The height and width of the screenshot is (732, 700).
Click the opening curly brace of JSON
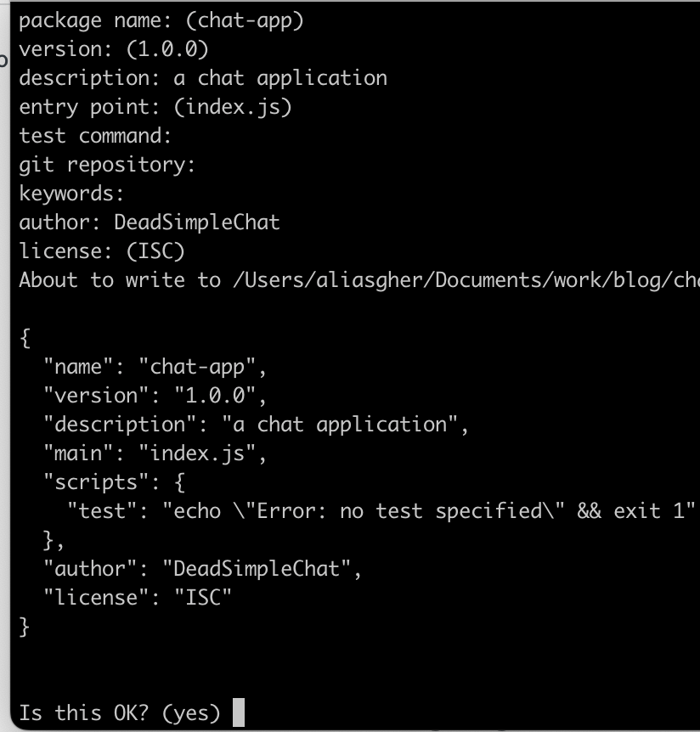tap(25, 338)
